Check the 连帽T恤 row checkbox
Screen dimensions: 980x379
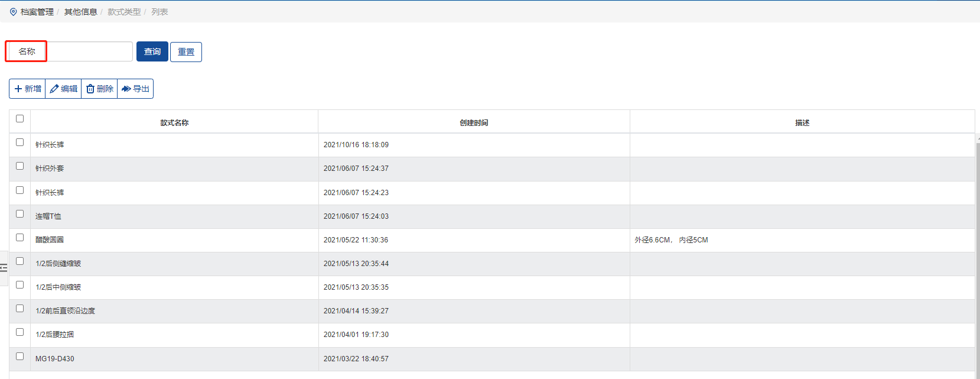click(x=19, y=214)
